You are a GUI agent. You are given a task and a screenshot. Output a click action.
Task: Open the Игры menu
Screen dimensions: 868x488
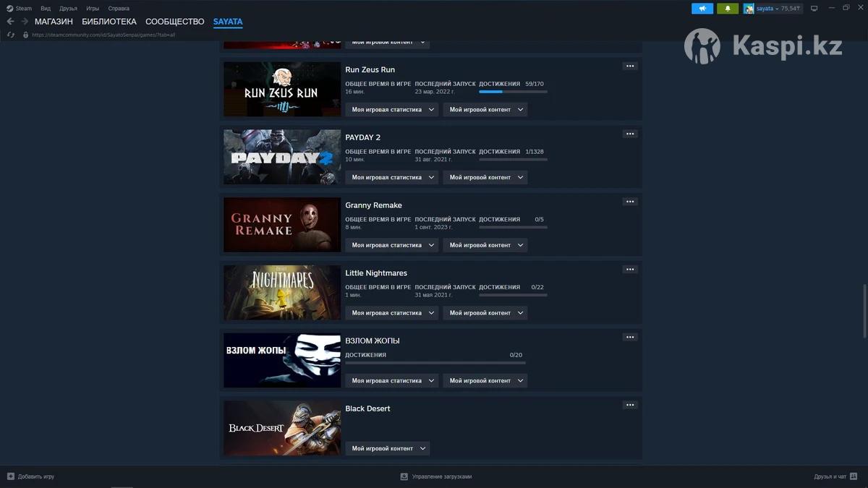pyautogui.click(x=93, y=9)
